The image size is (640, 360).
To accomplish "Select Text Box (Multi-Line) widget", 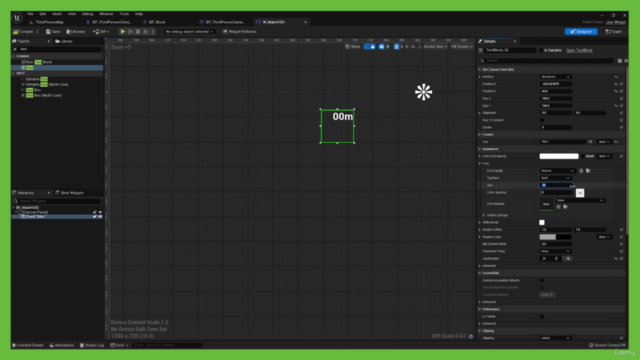I will coord(42,96).
